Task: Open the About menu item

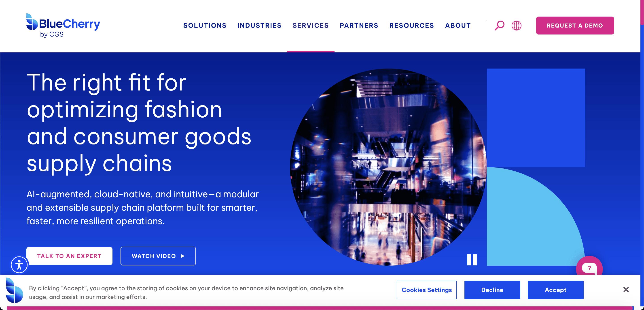Action: tap(458, 26)
